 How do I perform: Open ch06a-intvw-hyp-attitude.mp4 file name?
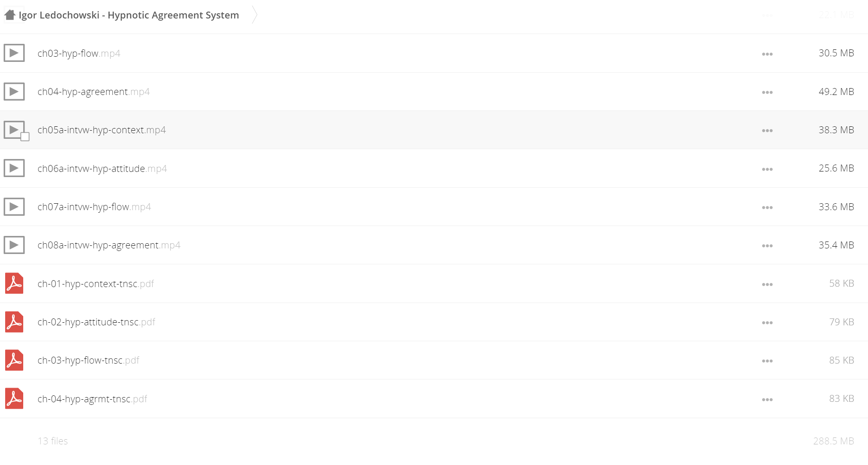102,168
